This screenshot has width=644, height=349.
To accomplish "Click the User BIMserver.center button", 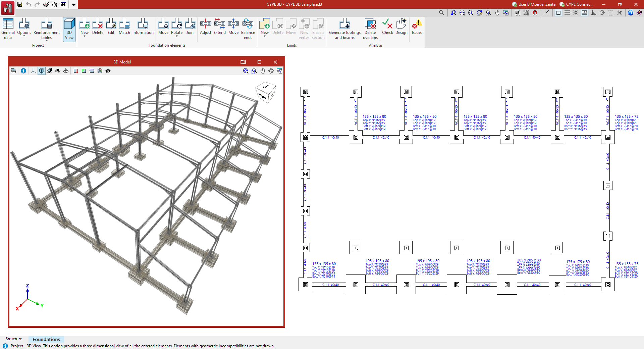I will (x=534, y=4).
